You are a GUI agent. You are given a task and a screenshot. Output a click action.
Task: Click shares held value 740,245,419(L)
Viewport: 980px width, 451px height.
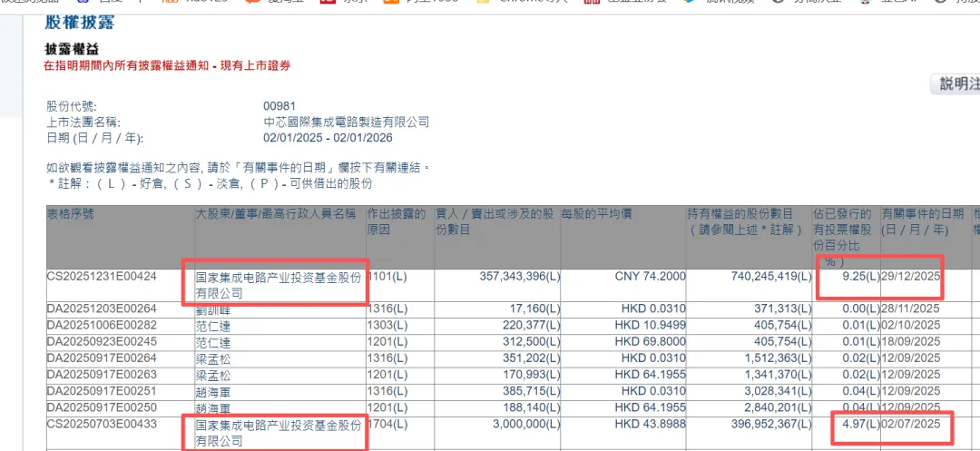pos(770,276)
